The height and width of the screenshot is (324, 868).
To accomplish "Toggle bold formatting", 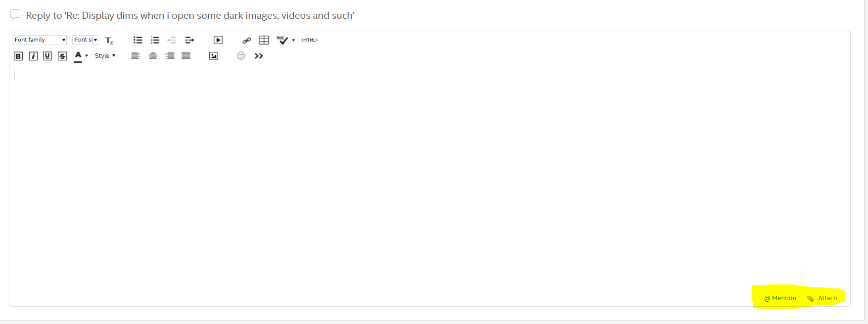I will [18, 56].
